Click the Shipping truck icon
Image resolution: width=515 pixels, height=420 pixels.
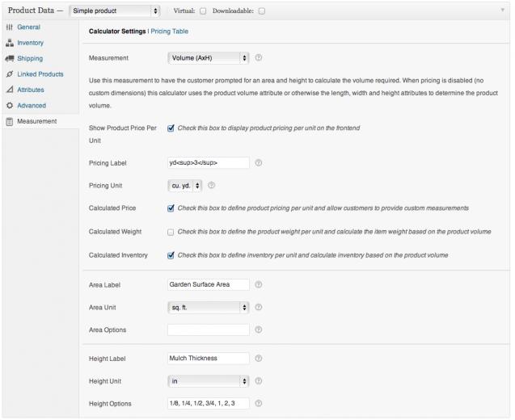tap(10, 58)
